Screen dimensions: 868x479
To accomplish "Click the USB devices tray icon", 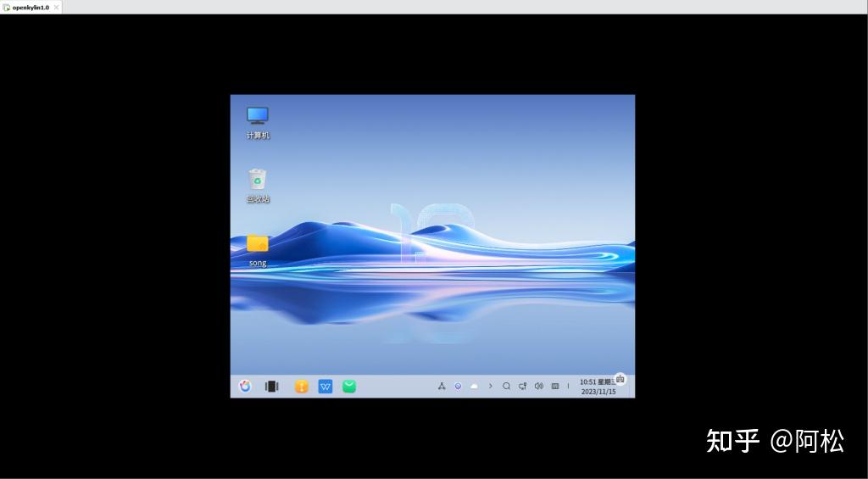I will 442,387.
